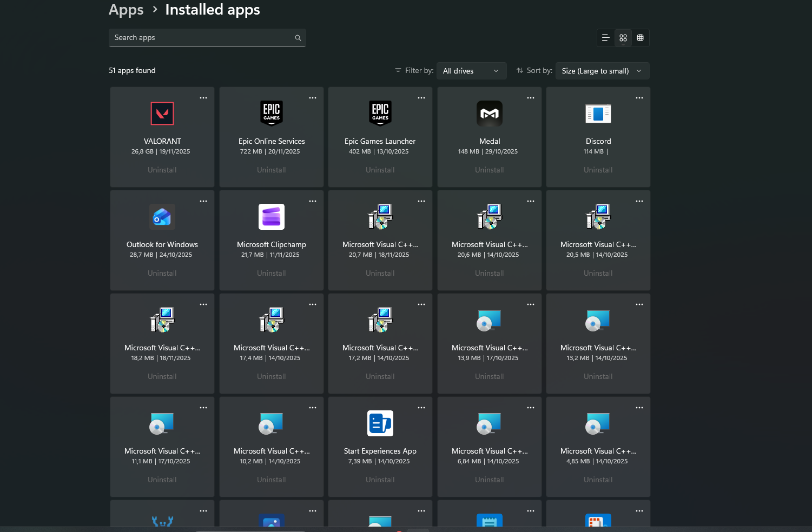Click the Epic Online Services icon
This screenshot has height=532, width=812.
pyautogui.click(x=272, y=114)
